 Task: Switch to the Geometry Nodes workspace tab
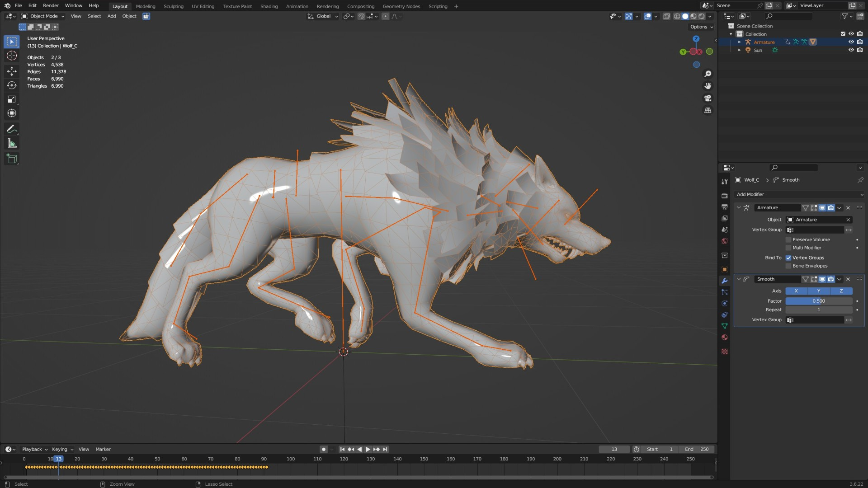[401, 6]
